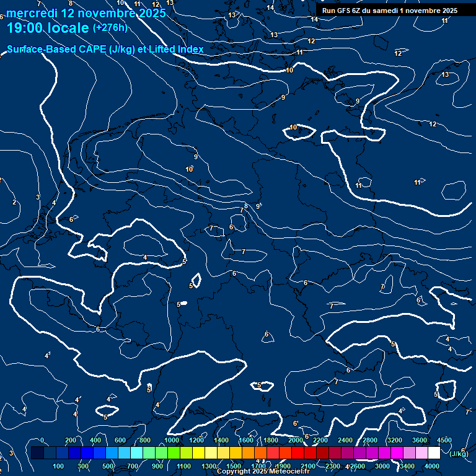Click the legend value '2800'

click(370, 440)
